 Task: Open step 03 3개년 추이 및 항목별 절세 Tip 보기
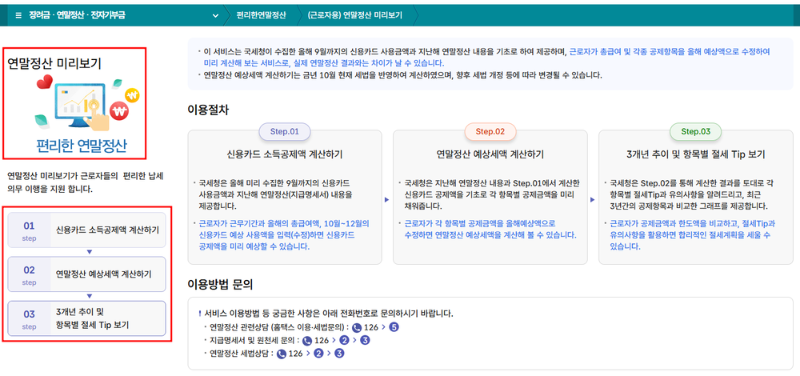[x=87, y=318]
